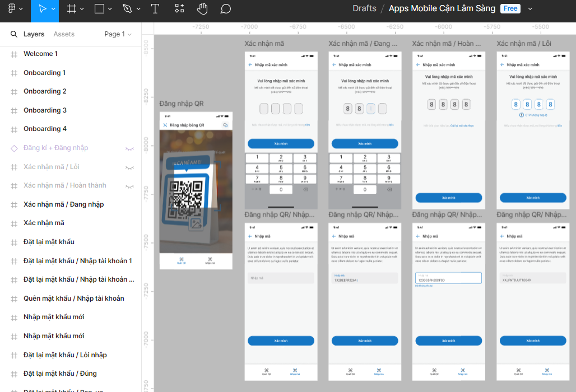This screenshot has width=576, height=392.
Task: Open the shape tools dropdown arrow
Action: point(110,9)
